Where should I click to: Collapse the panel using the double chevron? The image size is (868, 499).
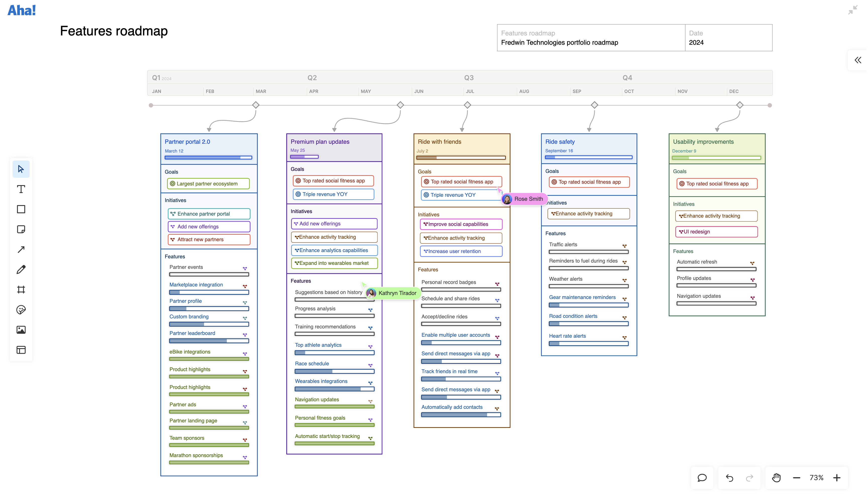pyautogui.click(x=858, y=60)
